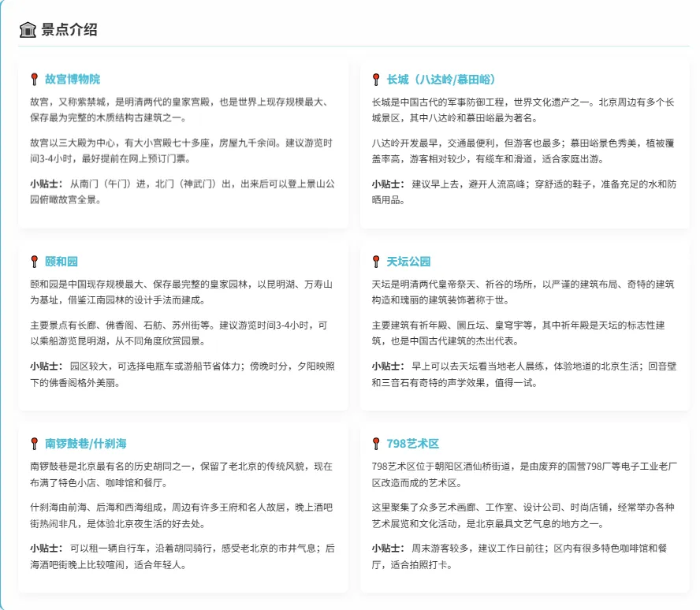Open the 故宫博物院 card title
The height and width of the screenshot is (610, 700).
[73, 80]
